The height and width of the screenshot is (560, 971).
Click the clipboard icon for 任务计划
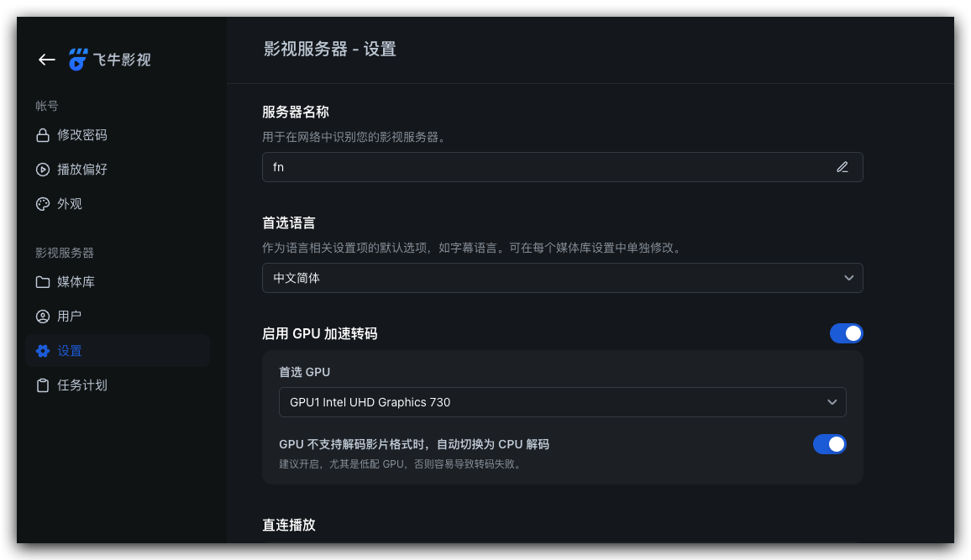43,385
